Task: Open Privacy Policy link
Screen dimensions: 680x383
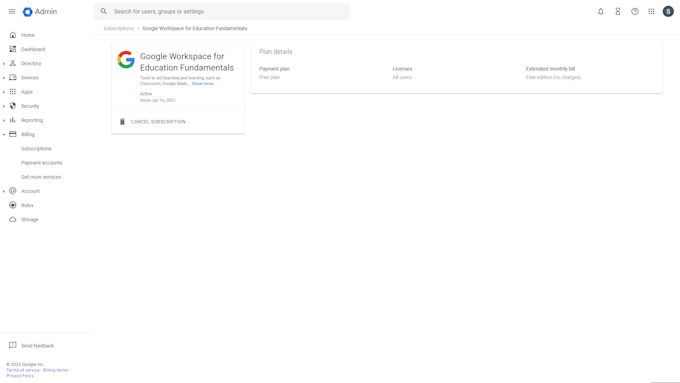Action: 20,376
